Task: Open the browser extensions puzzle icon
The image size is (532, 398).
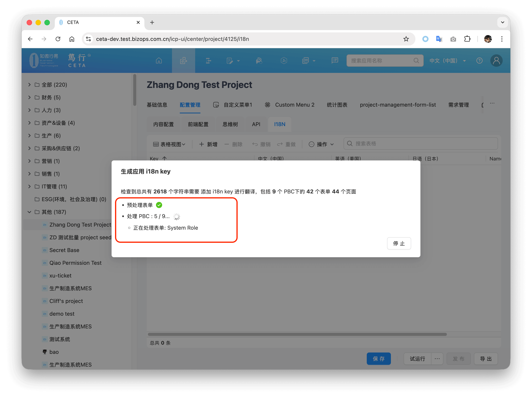Action: (x=467, y=39)
